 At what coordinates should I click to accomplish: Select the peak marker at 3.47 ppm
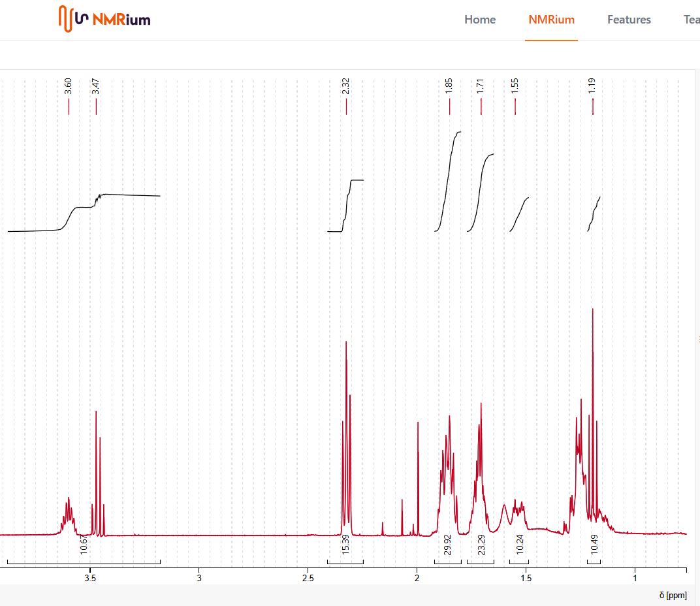tap(95, 108)
